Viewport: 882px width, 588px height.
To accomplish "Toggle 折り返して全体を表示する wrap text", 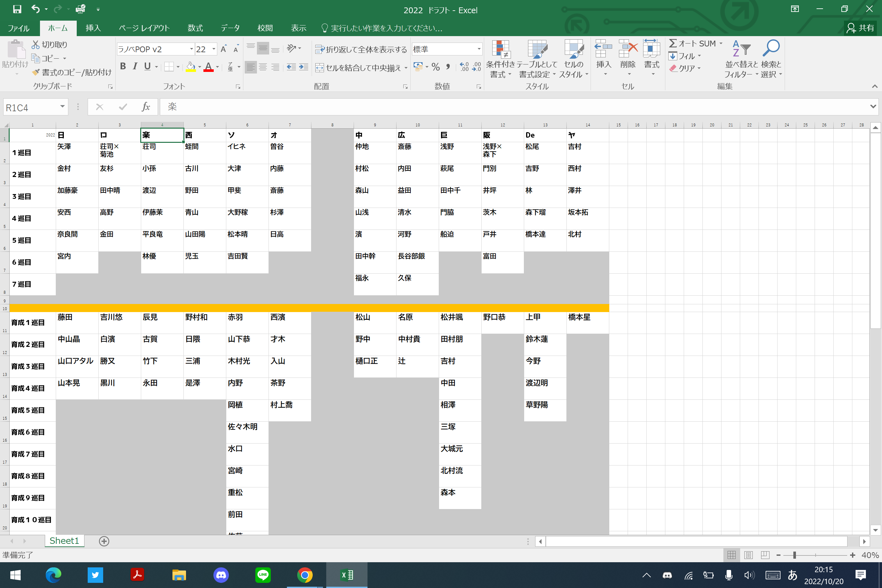I will click(361, 49).
